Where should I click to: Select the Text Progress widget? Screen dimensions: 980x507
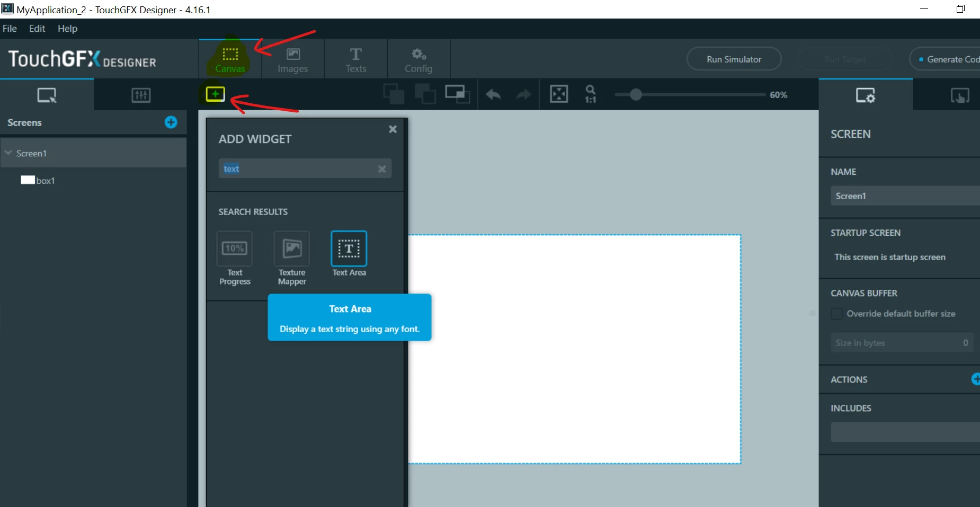[x=235, y=259]
